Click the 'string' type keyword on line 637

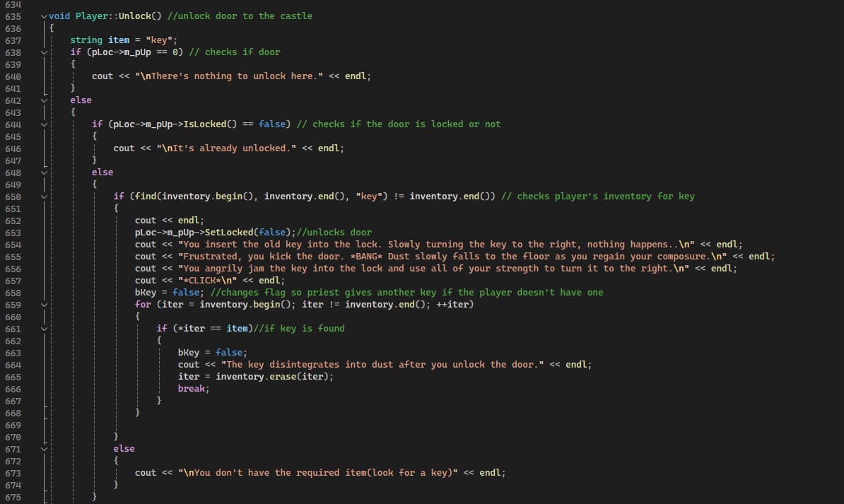(x=86, y=40)
